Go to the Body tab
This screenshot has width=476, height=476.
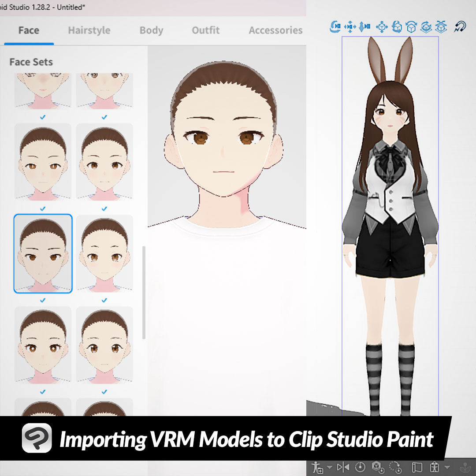click(152, 30)
